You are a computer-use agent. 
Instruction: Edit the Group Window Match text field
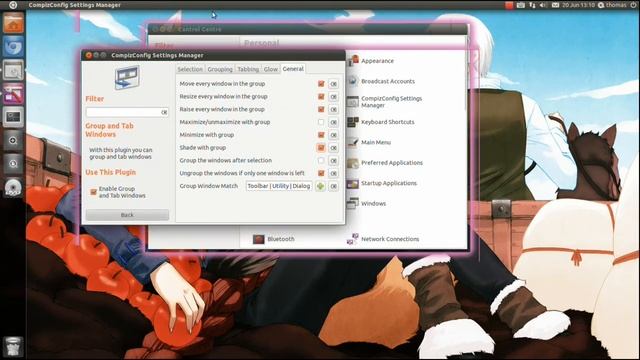click(x=279, y=186)
